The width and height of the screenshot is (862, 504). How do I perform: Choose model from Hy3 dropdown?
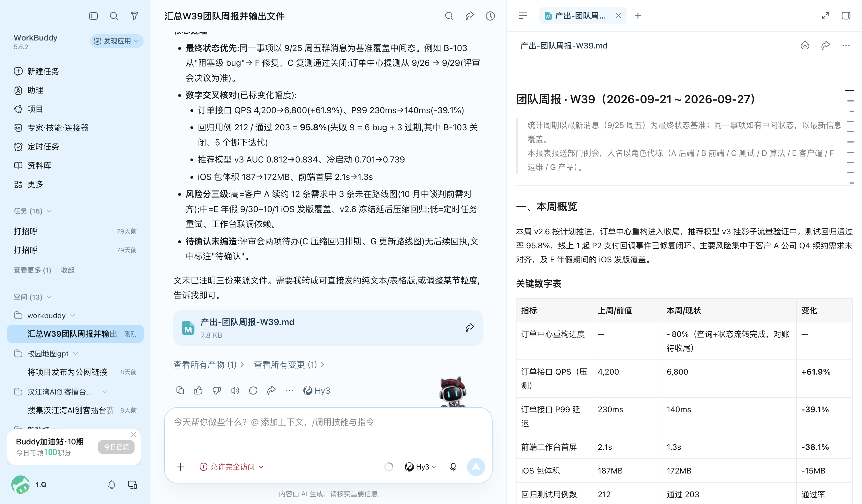tap(420, 467)
